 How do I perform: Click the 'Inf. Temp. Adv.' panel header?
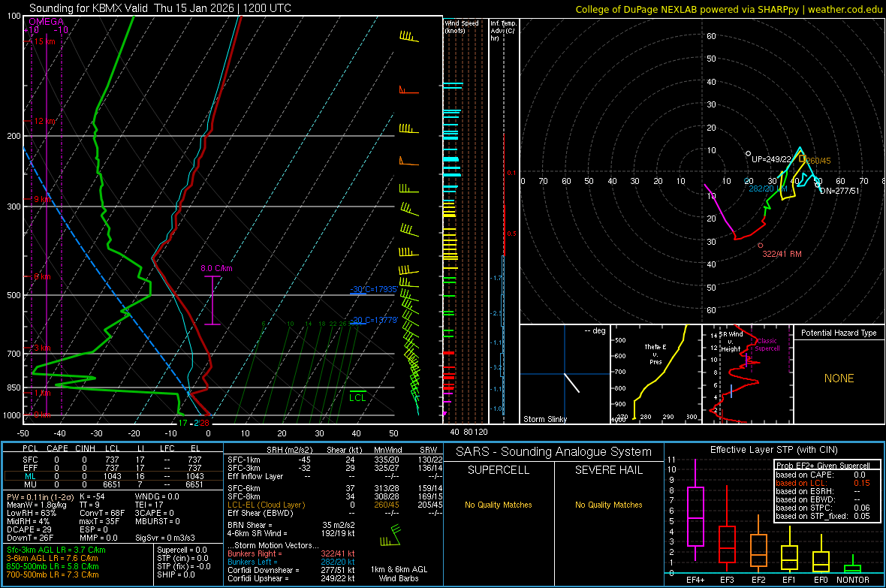503,31
